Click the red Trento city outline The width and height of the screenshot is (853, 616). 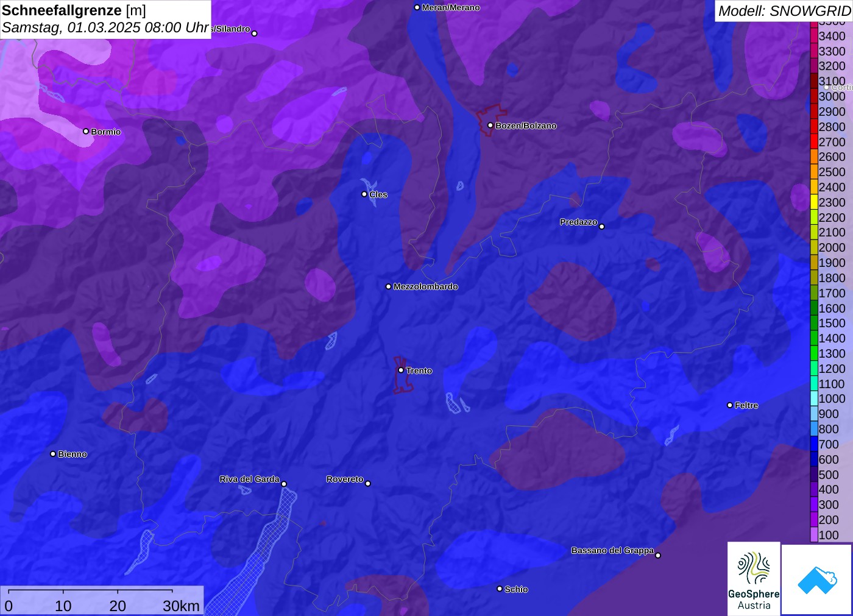tap(403, 375)
